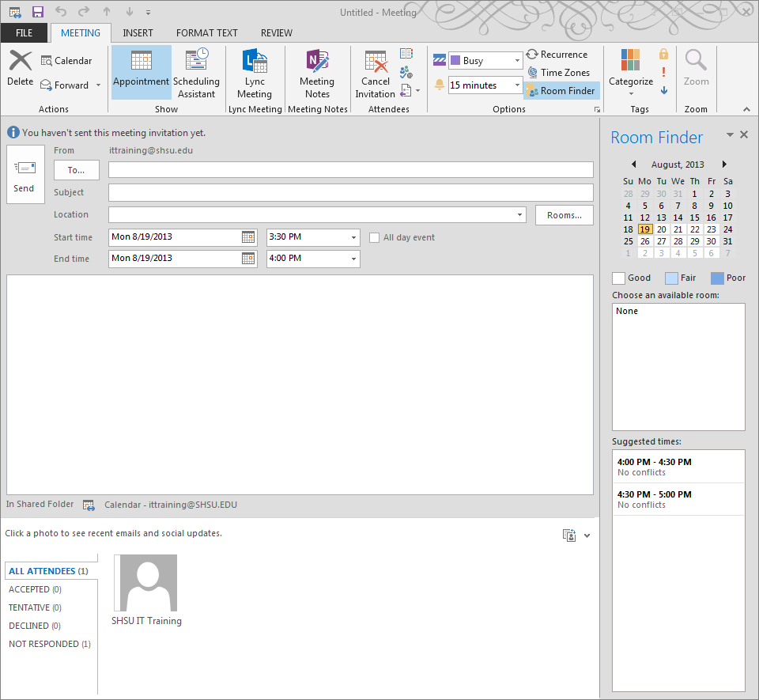Viewport: 759px width, 700px height.
Task: Click the Undo arrow in the title bar
Action: [61, 12]
